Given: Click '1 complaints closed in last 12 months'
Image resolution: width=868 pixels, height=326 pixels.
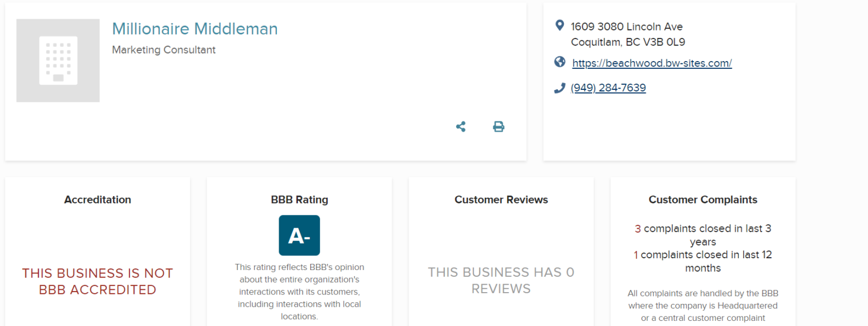Looking at the screenshot, I should (x=703, y=261).
